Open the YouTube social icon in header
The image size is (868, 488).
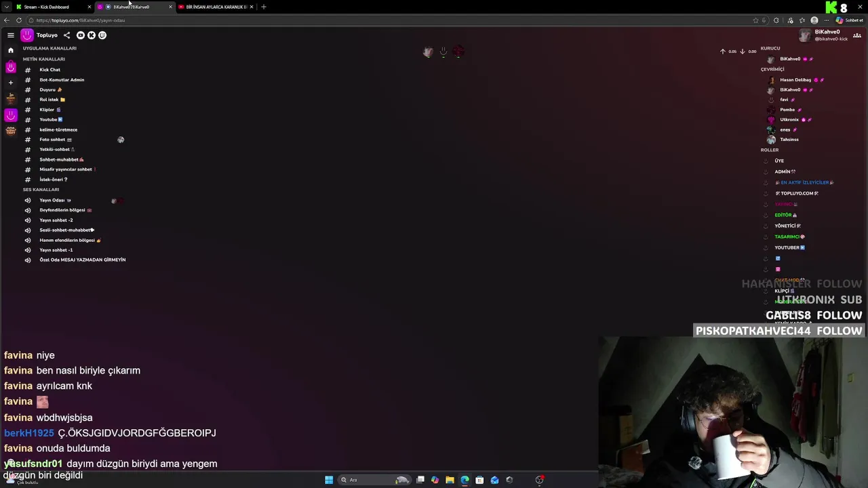coord(81,35)
